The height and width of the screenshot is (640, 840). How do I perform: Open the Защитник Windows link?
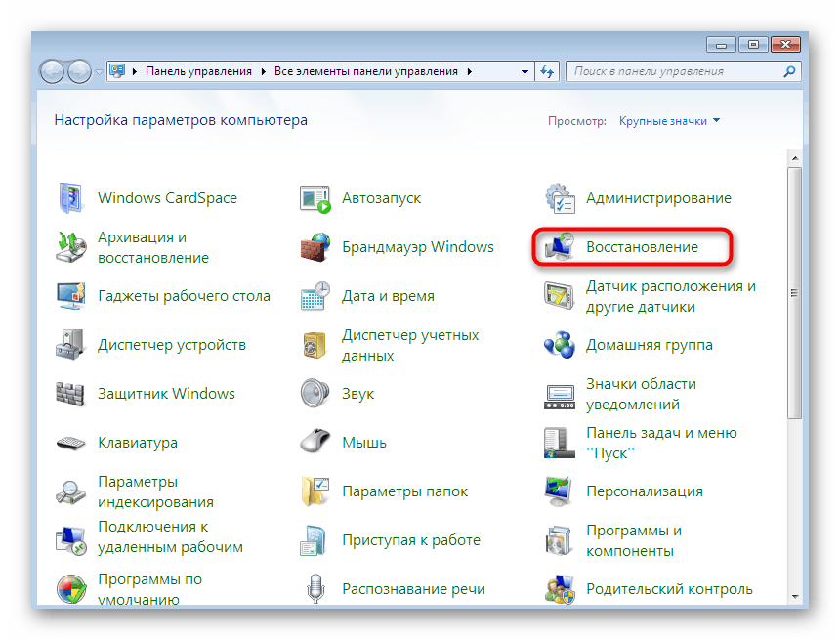click(x=166, y=394)
